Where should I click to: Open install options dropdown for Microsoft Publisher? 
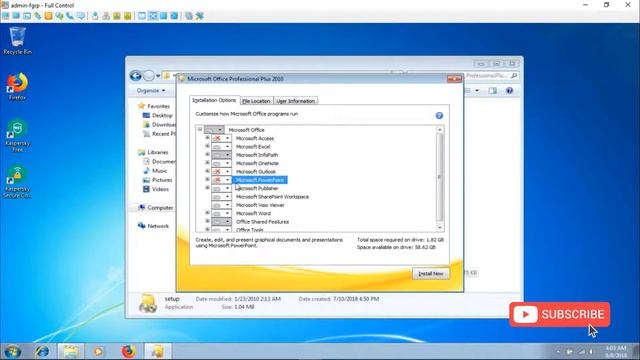(x=221, y=188)
